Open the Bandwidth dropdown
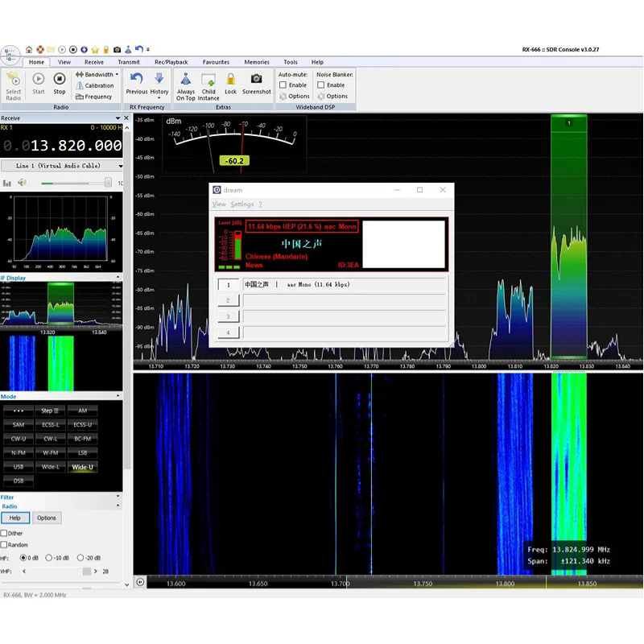Screen dimensions: 644x644 click(97, 74)
